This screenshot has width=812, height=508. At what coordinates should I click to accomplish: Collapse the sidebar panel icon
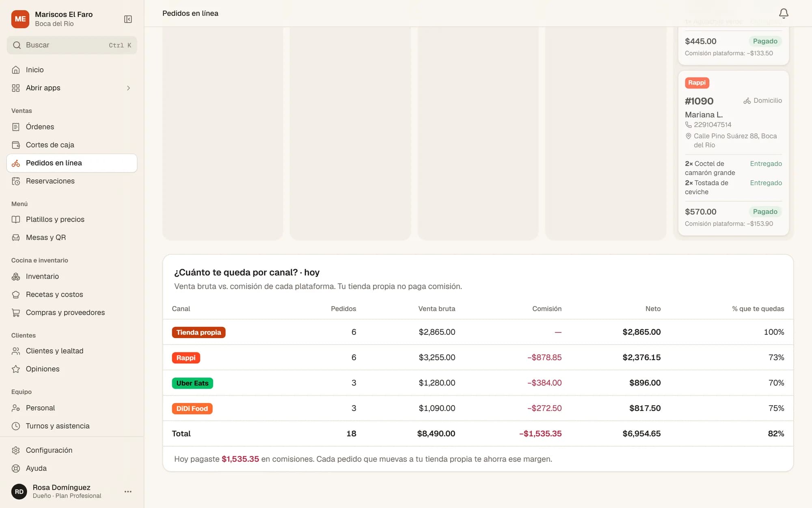pos(128,19)
